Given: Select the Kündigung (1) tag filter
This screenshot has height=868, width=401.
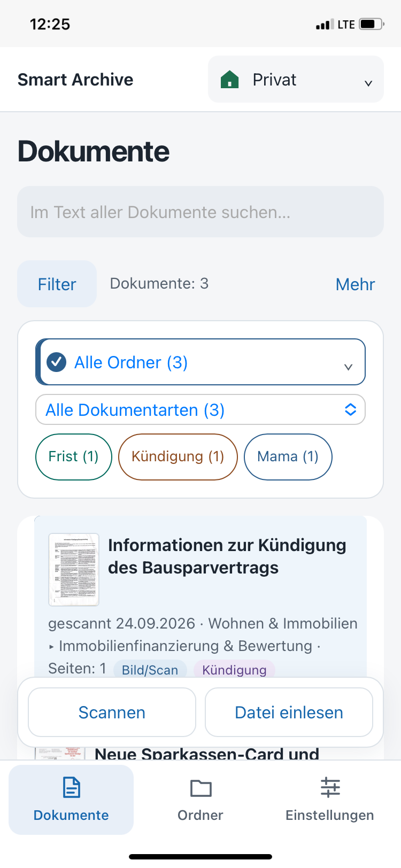Looking at the screenshot, I should point(178,456).
